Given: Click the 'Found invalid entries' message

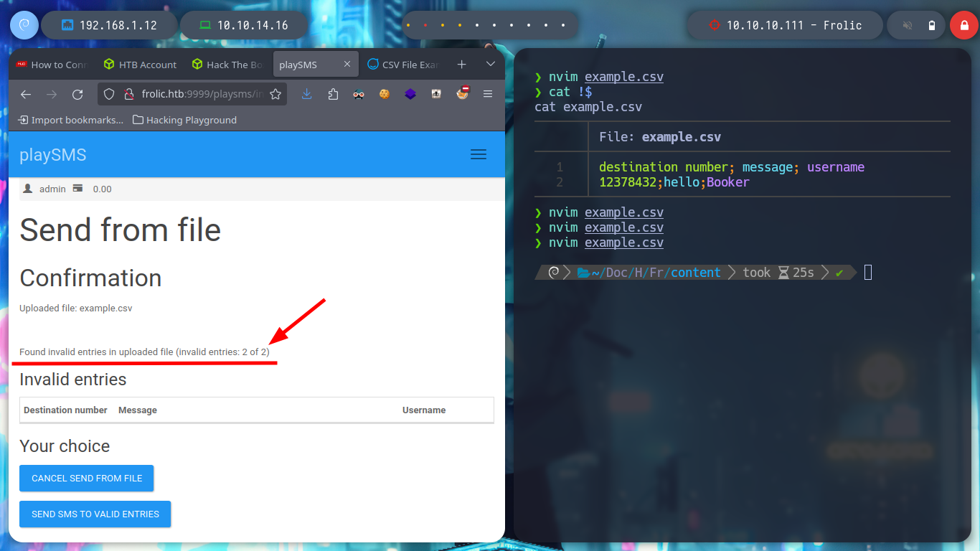Looking at the screenshot, I should 144,352.
